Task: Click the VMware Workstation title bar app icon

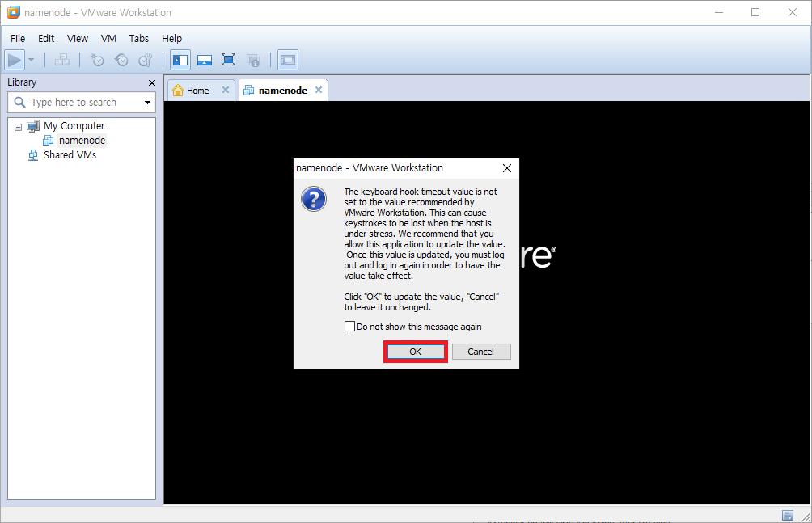Action: pyautogui.click(x=14, y=12)
